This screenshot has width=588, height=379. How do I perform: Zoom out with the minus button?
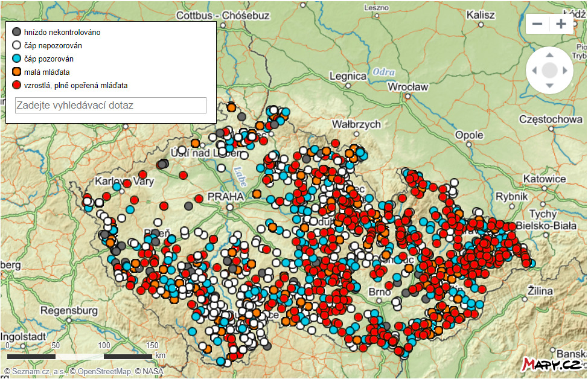537,24
